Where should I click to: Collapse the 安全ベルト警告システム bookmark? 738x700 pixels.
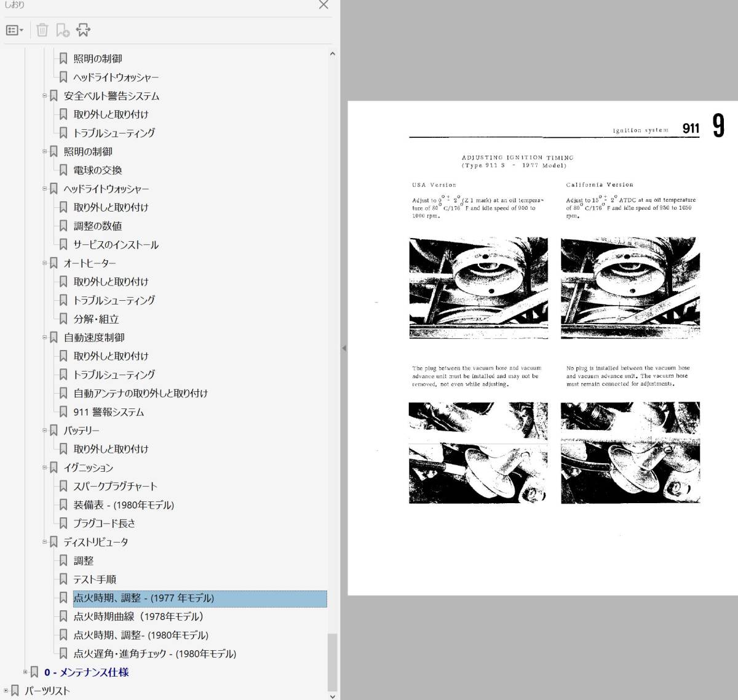point(44,95)
